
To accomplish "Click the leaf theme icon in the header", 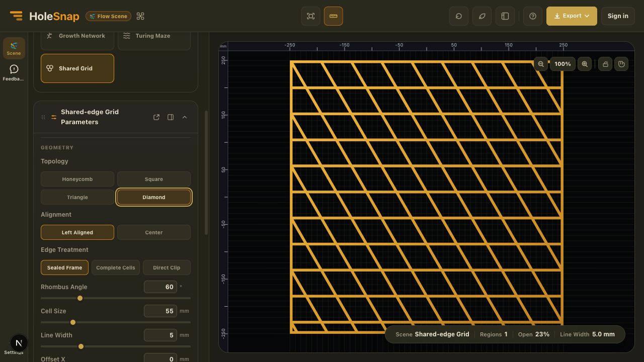I will pos(482,16).
